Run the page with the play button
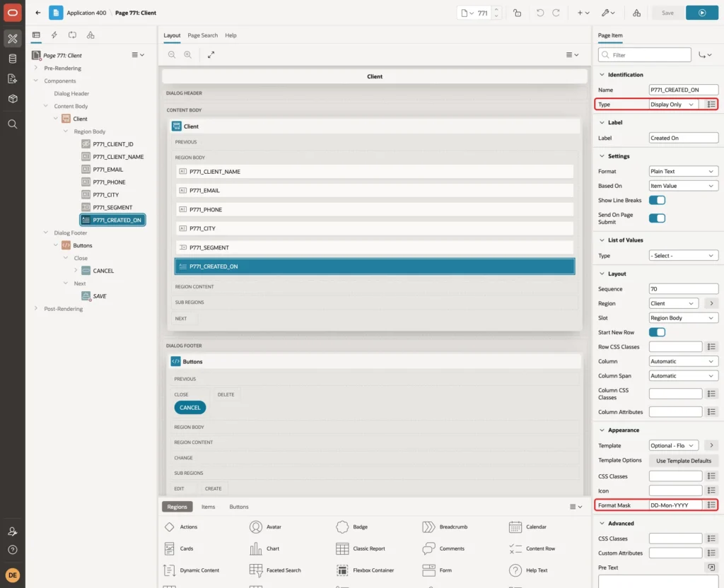724x588 pixels. (x=701, y=13)
